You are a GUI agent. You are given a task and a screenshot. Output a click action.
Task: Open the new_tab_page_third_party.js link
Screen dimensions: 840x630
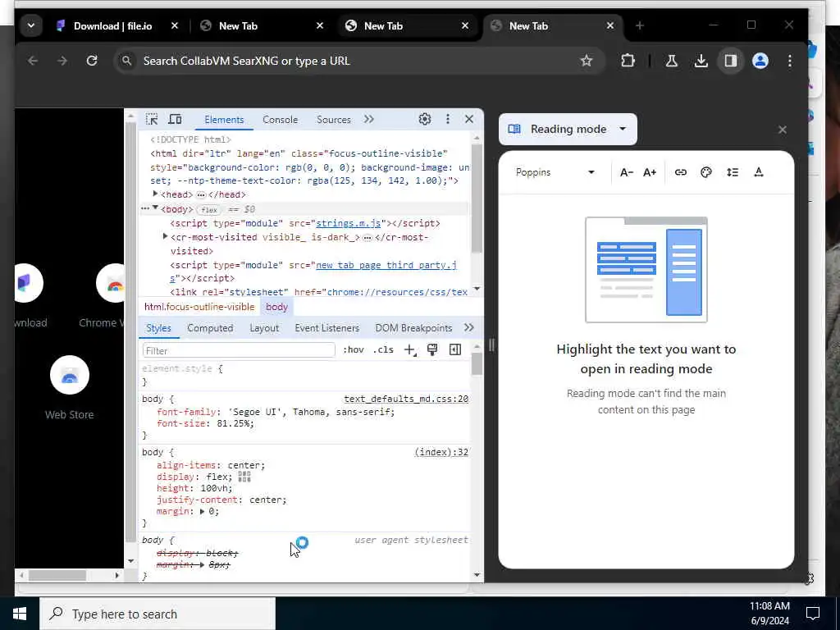tap(386, 265)
